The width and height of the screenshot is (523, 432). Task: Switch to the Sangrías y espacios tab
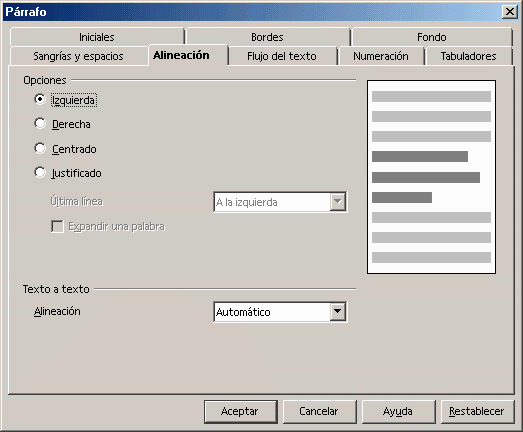78,56
